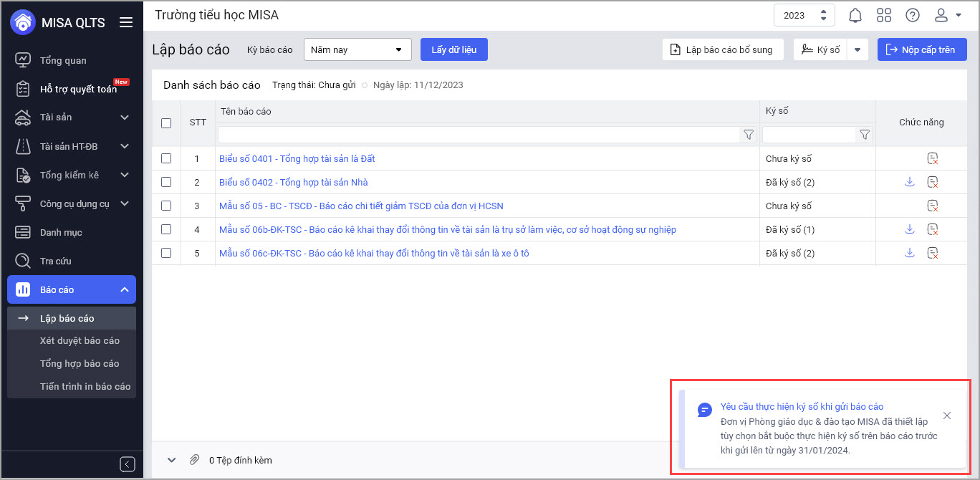This screenshot has height=480, width=980.
Task: Toggle the hamburger menu in sidebar
Action: coord(126,22)
